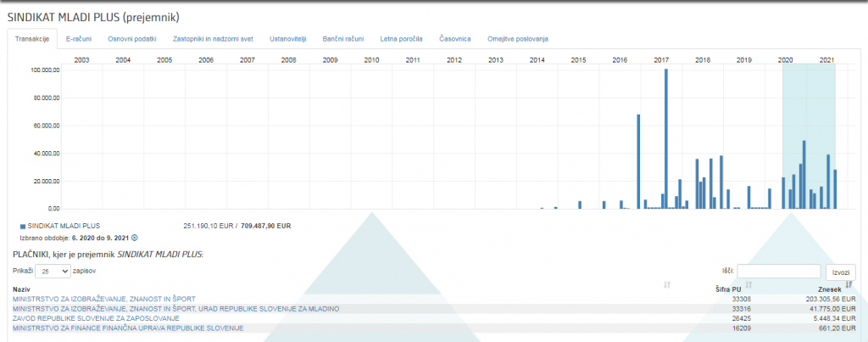
Task: Click the Izvozi export button
Action: (x=841, y=272)
